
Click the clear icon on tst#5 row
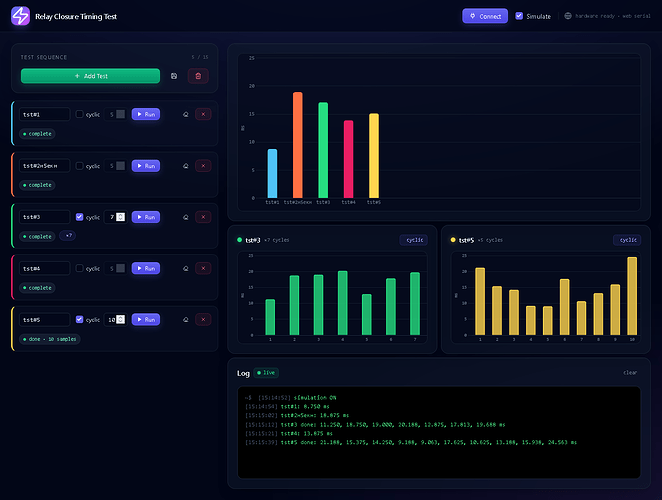(185, 320)
